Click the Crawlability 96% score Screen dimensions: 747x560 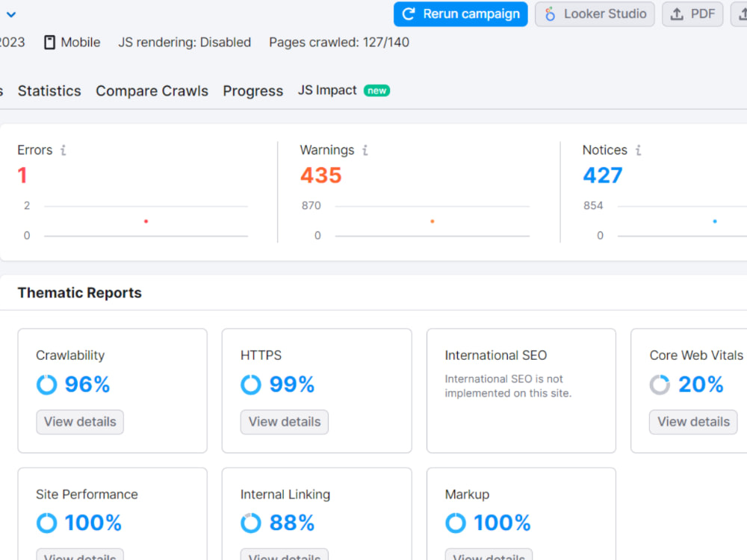(x=87, y=385)
